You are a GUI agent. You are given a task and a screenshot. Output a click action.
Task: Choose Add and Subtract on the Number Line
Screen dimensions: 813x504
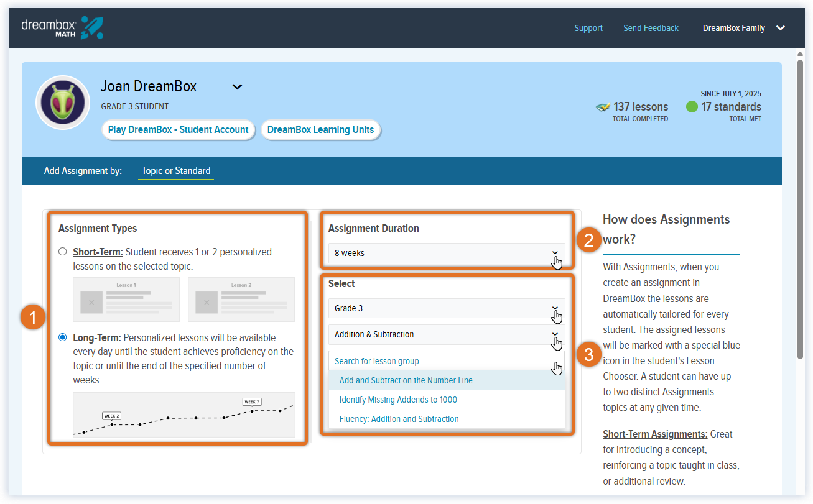447,380
